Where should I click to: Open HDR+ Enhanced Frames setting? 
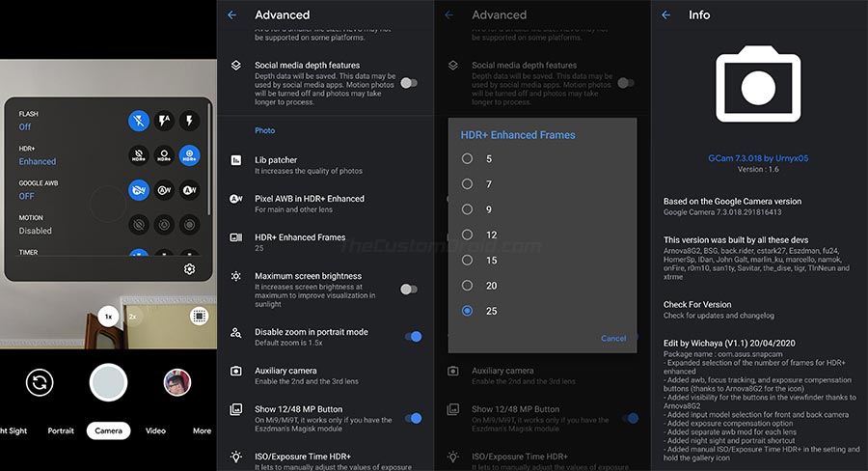pyautogui.click(x=326, y=242)
